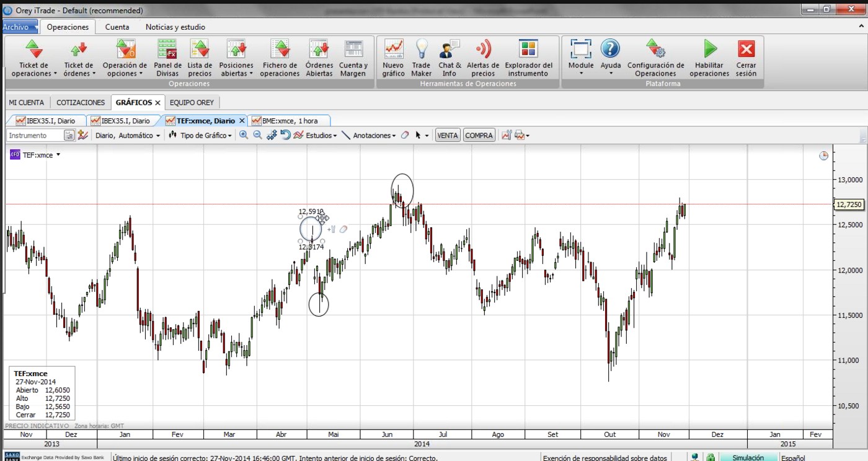This screenshot has width=868, height=461.
Task: Select the eraser tool in chart toolbar
Action: [405, 135]
